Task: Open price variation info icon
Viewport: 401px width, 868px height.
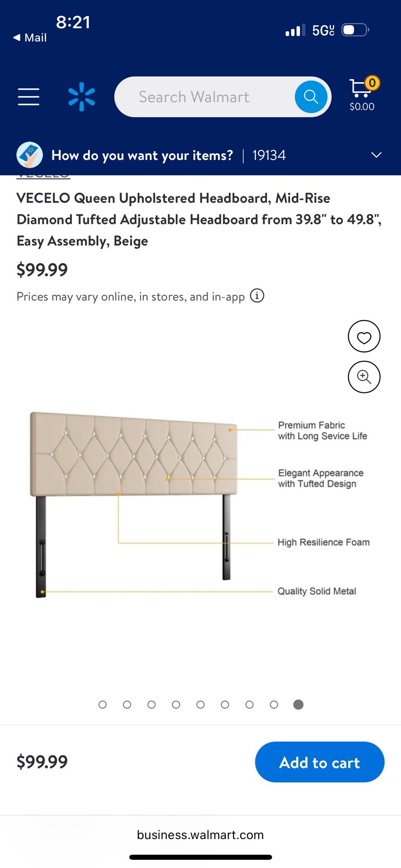Action: tap(257, 296)
